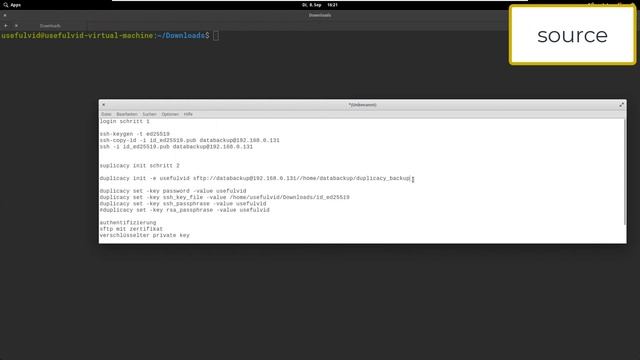Close the Downloads terminal tab with its x icon
Image resolution: width=640 pixels, height=360 pixels.
coord(16,26)
